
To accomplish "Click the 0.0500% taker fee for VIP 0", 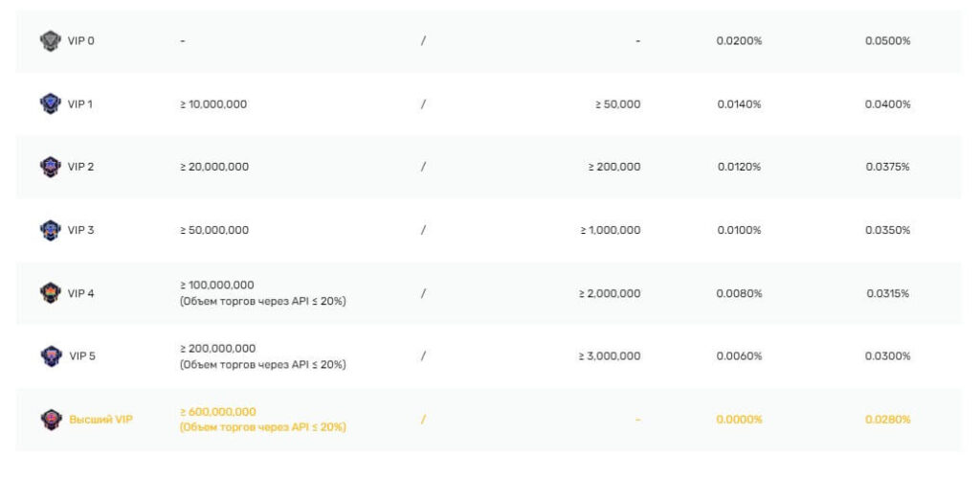I will coord(887,41).
